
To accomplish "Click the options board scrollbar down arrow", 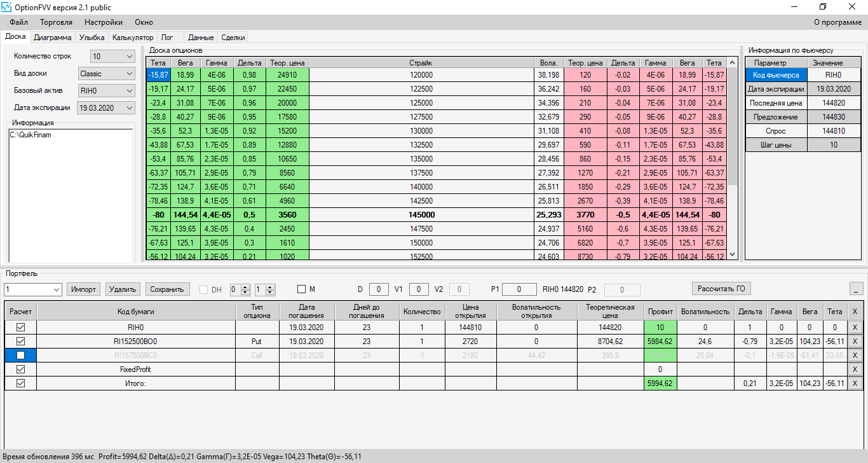I will (x=732, y=254).
